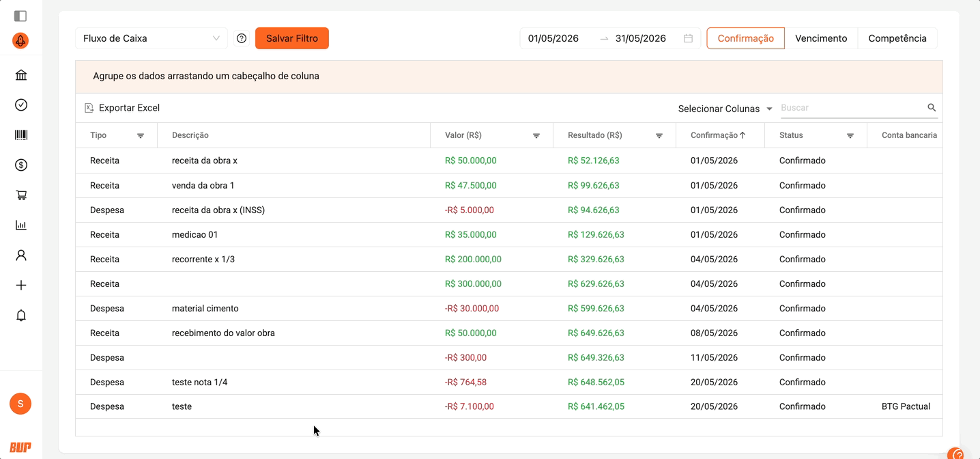Open the notifications bell icon
Image resolution: width=980 pixels, height=459 pixels.
coord(21,316)
